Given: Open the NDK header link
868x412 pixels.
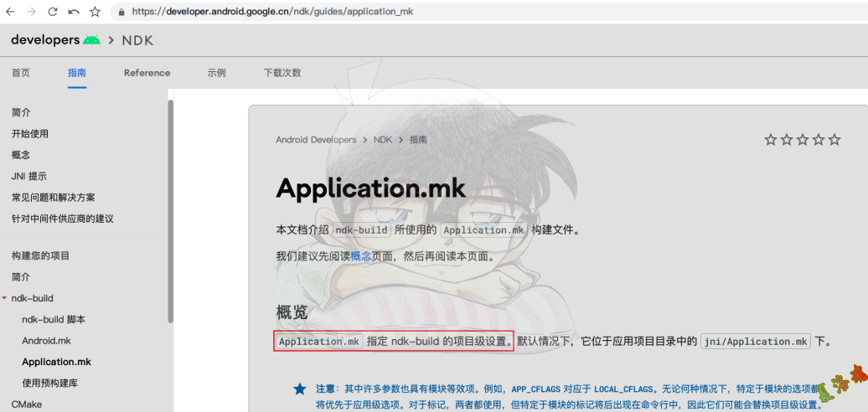Looking at the screenshot, I should [137, 40].
